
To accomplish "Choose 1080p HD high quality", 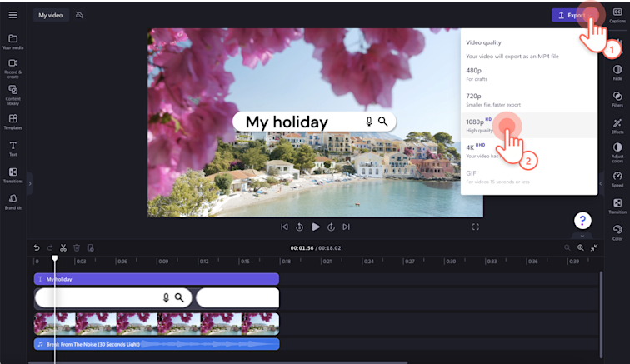I will point(528,125).
